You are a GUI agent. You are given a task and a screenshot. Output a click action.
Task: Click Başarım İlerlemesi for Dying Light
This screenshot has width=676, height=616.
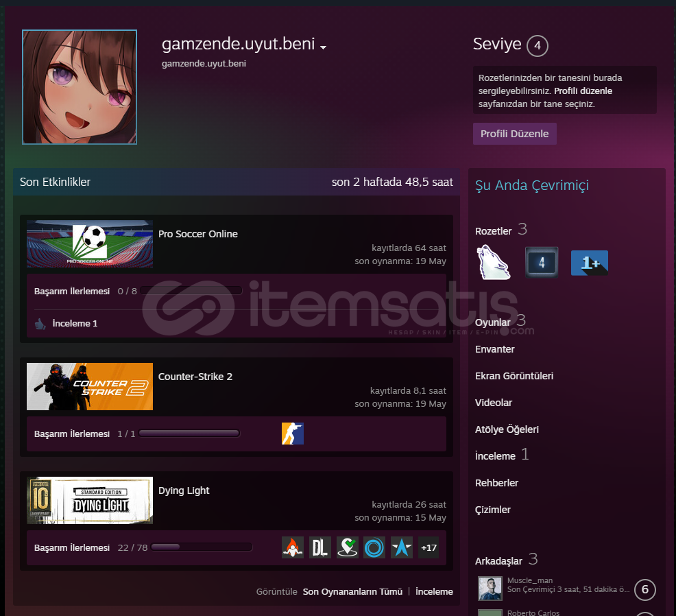(x=72, y=547)
